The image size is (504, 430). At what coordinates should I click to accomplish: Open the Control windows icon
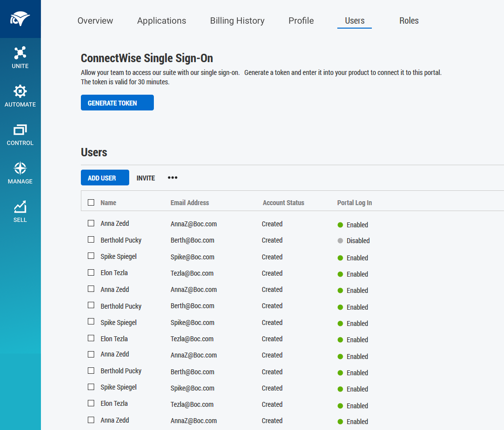point(20,130)
